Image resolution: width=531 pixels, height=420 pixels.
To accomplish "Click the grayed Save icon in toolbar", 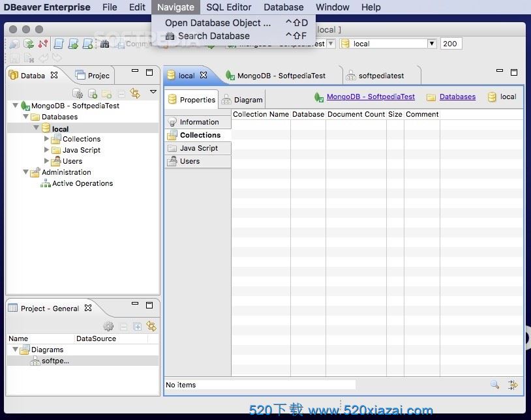I will [14, 58].
